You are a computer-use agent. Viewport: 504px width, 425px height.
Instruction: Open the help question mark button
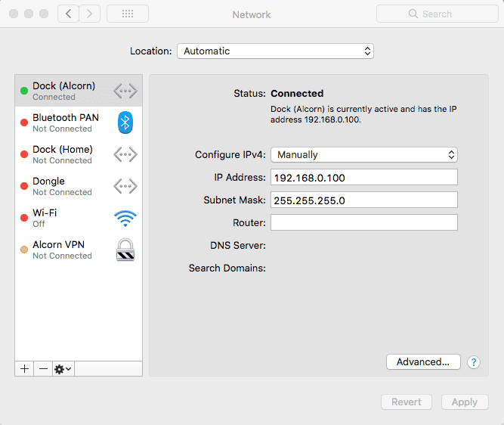[x=474, y=362]
